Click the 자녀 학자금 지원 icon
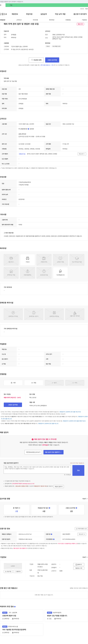Screen dimensions: 88x644 tap(77, 260)
